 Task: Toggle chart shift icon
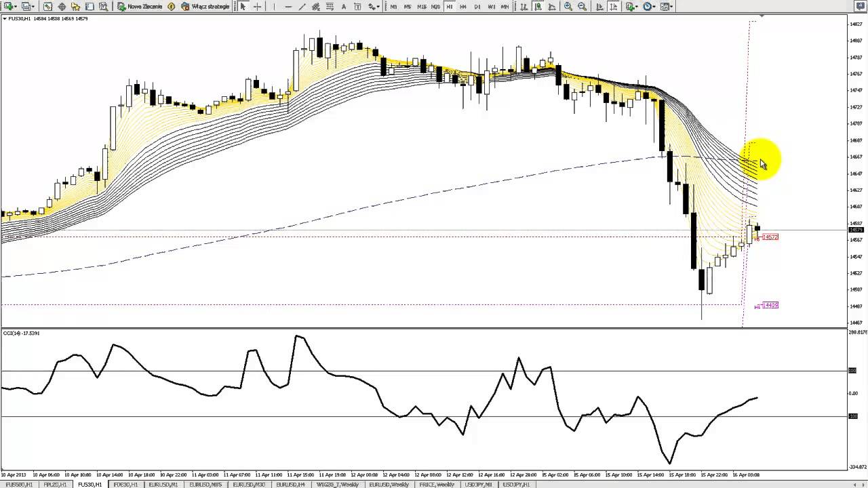coord(613,6)
